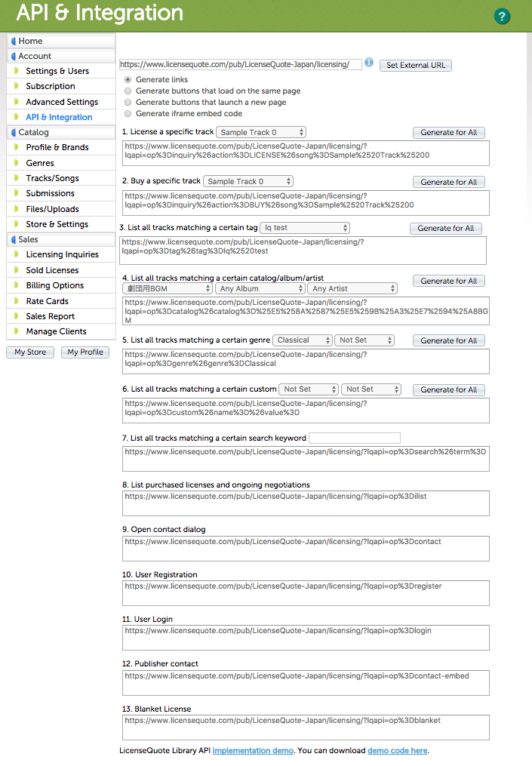This screenshot has width=532, height=766.
Task: Click Generate for All for tag listing
Action: (x=445, y=229)
